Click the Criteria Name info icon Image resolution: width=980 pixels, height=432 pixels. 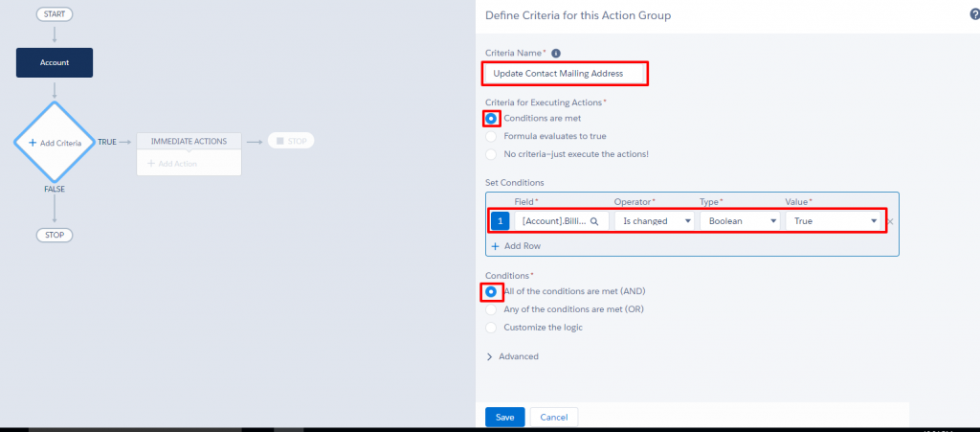pos(556,53)
